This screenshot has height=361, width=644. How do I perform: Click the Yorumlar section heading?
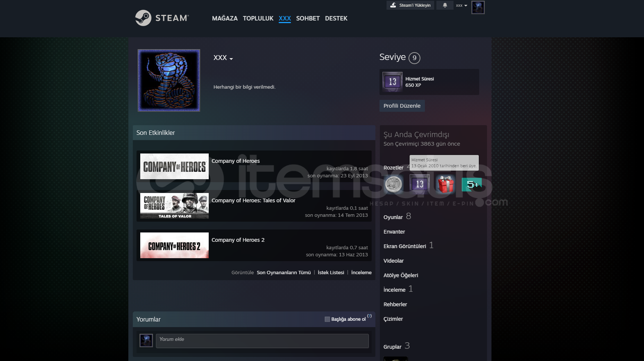148,319
